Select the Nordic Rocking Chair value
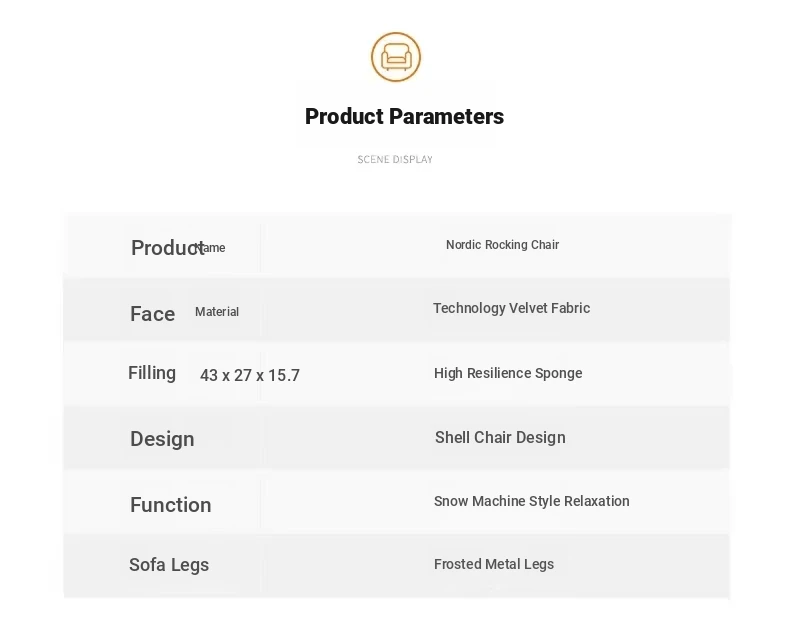 point(502,245)
